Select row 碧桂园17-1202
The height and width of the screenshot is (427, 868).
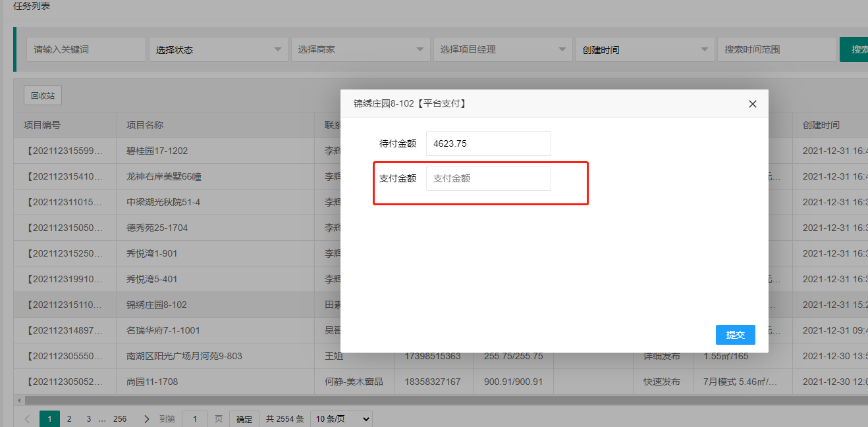[x=157, y=151]
